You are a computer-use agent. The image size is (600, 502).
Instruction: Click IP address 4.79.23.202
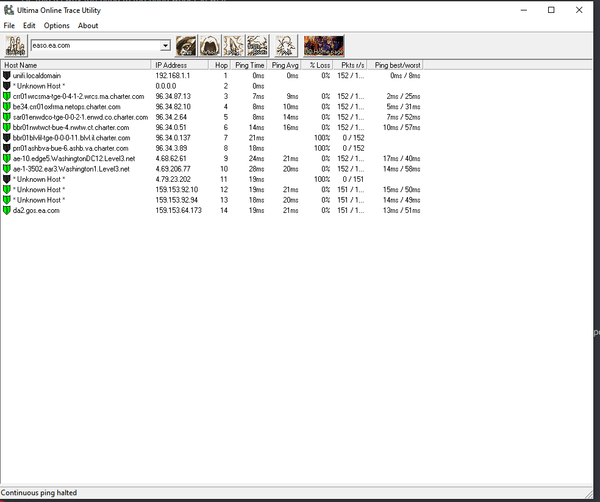tap(173, 179)
